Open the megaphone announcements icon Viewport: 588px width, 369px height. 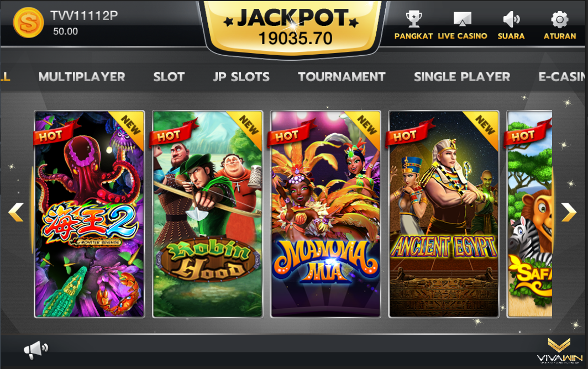pyautogui.click(x=36, y=350)
